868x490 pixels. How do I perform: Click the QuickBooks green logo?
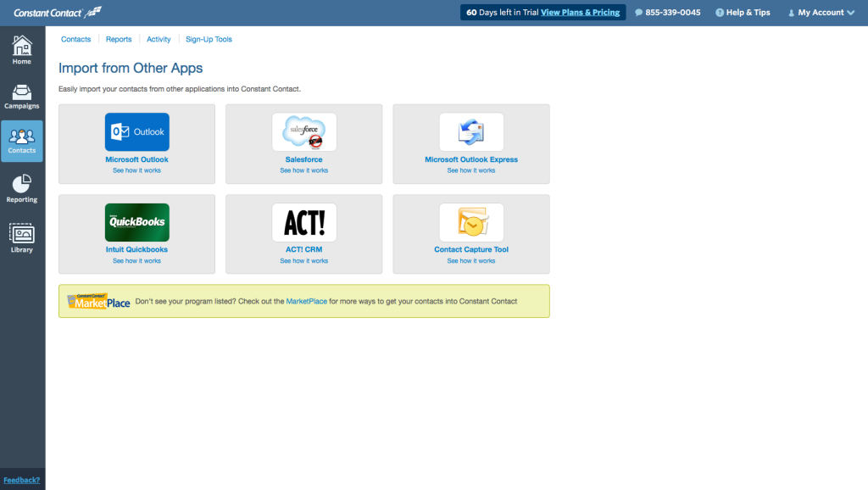click(136, 222)
